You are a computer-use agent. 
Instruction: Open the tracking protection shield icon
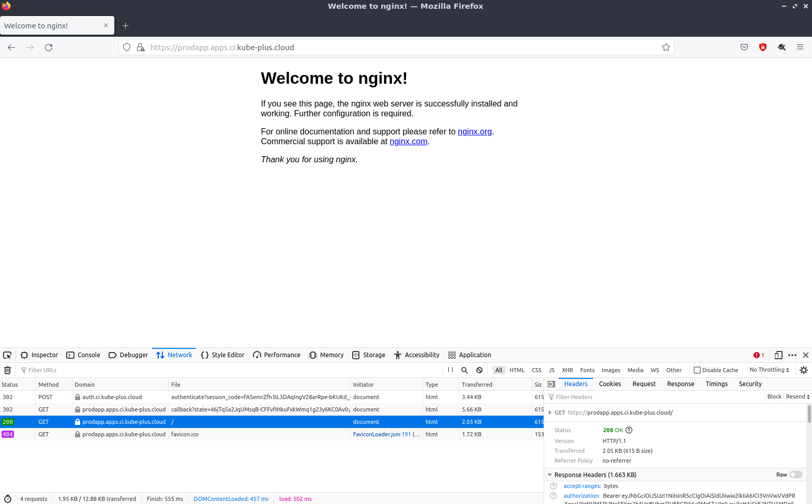(127, 47)
